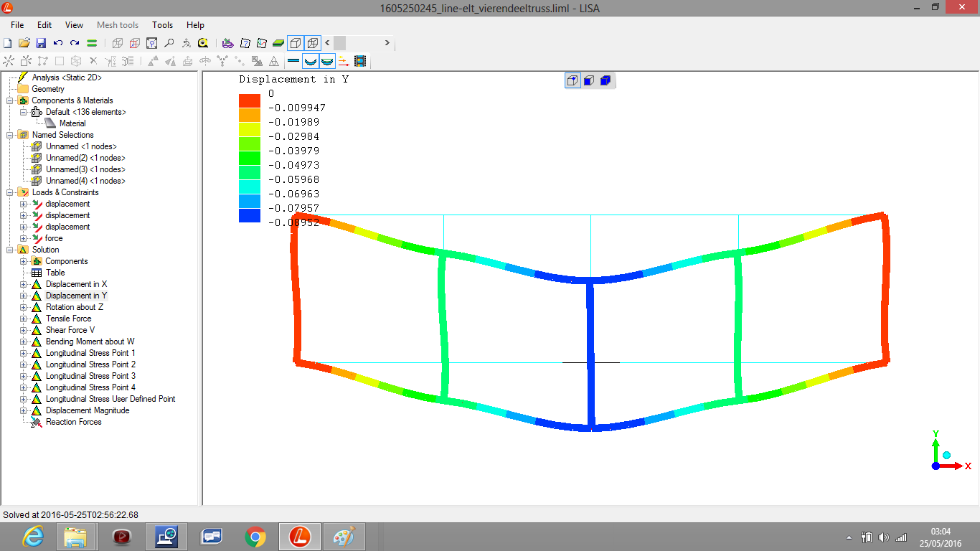
Task: Open the film strip animation tool
Action: coord(360,62)
